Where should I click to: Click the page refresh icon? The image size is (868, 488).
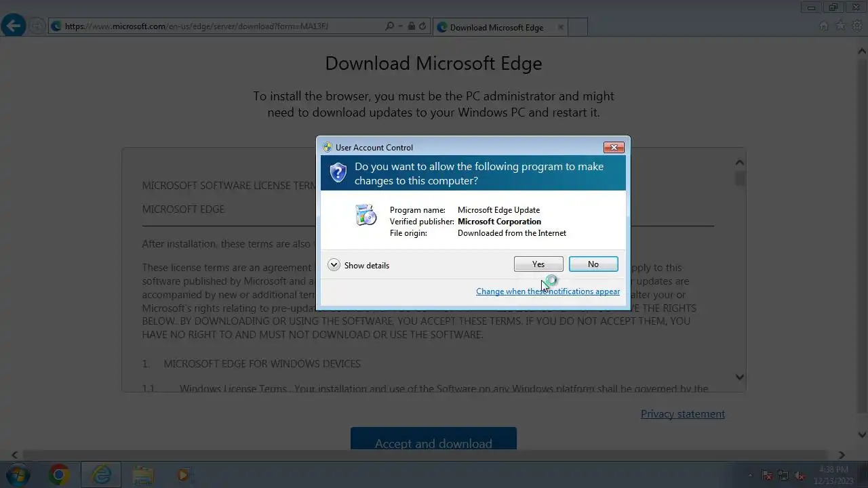(x=422, y=26)
